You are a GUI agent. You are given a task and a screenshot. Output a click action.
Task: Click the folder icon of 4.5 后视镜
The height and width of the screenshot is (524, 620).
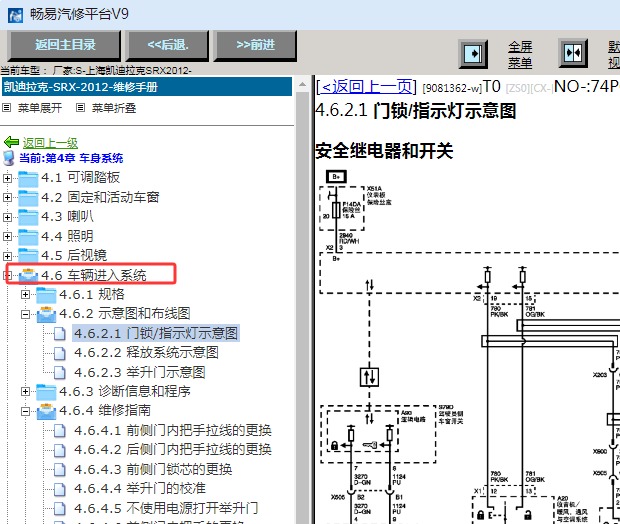(x=28, y=255)
